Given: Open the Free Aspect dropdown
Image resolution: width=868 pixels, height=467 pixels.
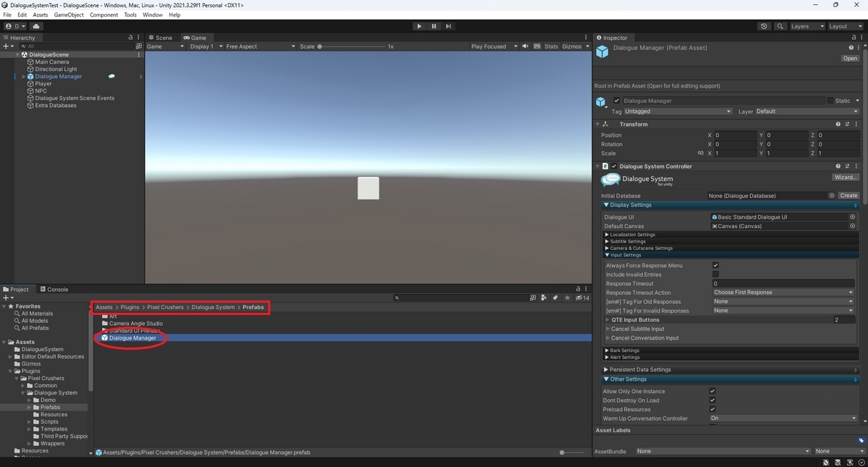Looking at the screenshot, I should click(x=260, y=46).
